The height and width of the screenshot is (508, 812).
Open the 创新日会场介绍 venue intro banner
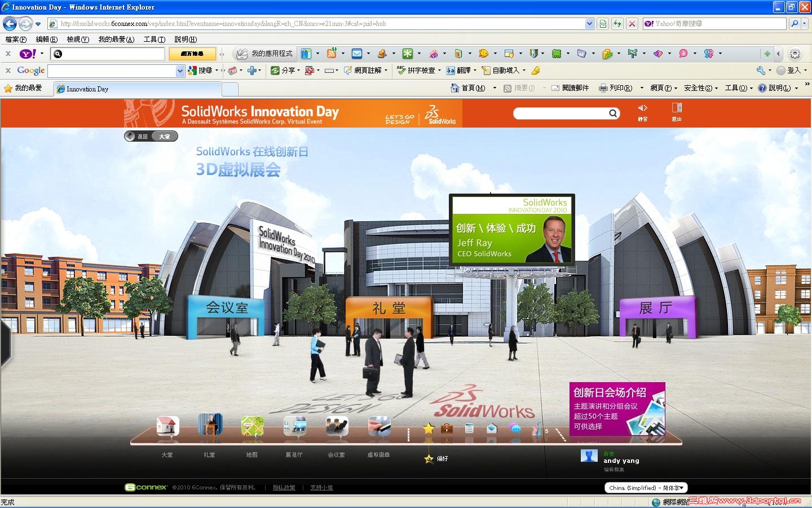[x=617, y=409]
